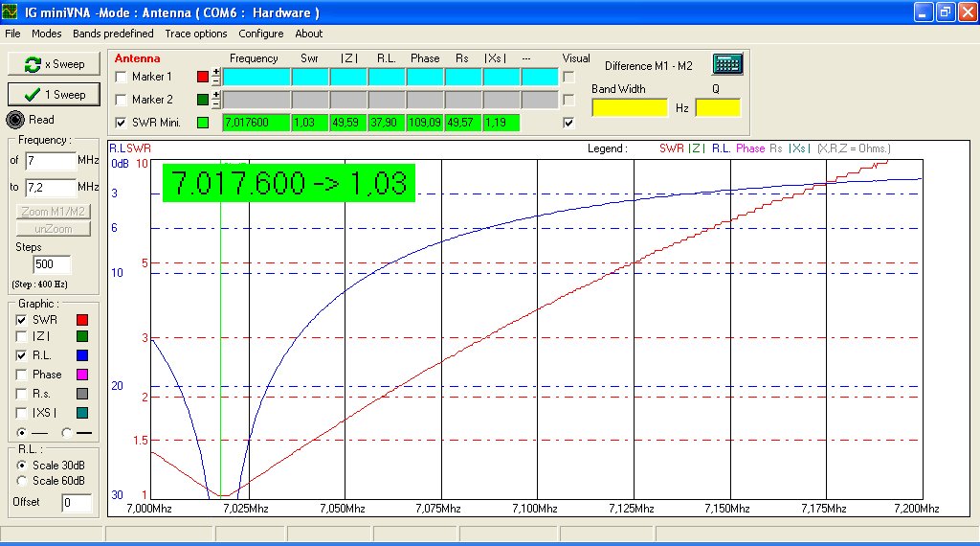
Task: Change the magenta Phase trace color
Action: (x=82, y=375)
